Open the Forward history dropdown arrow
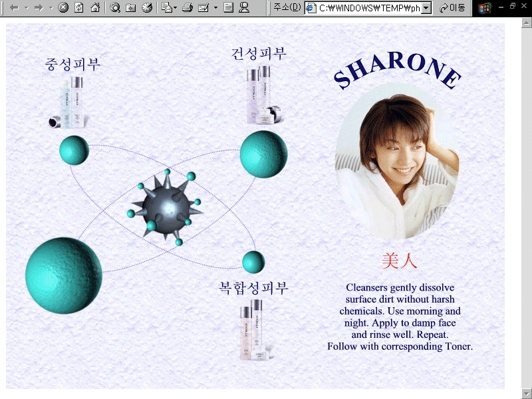Screen dimensions: 532x399 pos(51,7)
